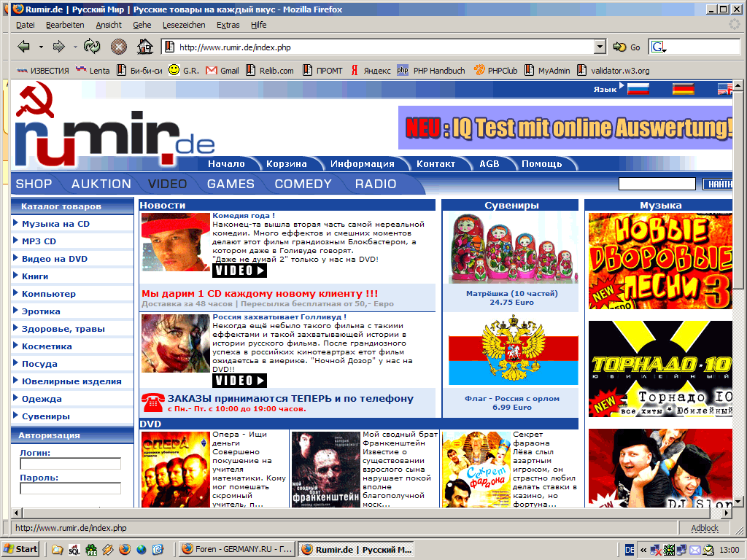Click the vertical scrollbar down arrow

[x=738, y=502]
